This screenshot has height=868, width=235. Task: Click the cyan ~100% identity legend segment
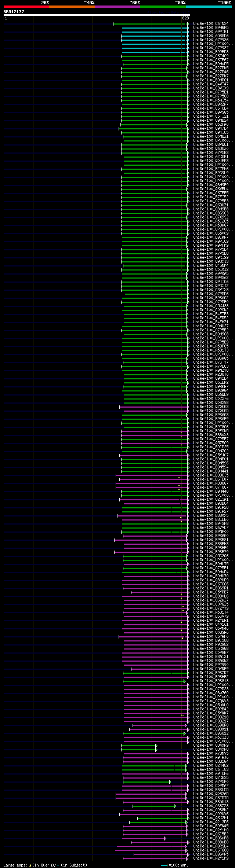click(x=209, y=7)
